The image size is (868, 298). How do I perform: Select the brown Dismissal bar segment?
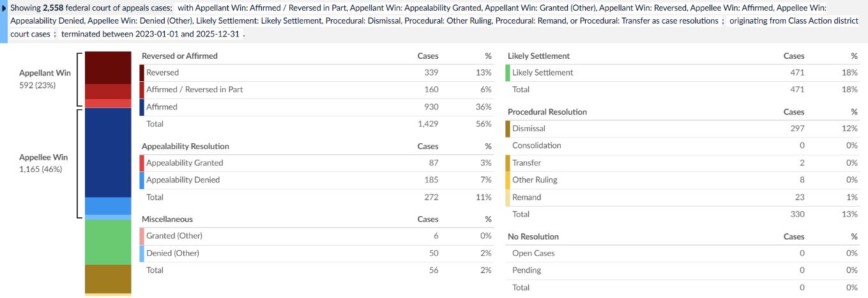coord(107,278)
